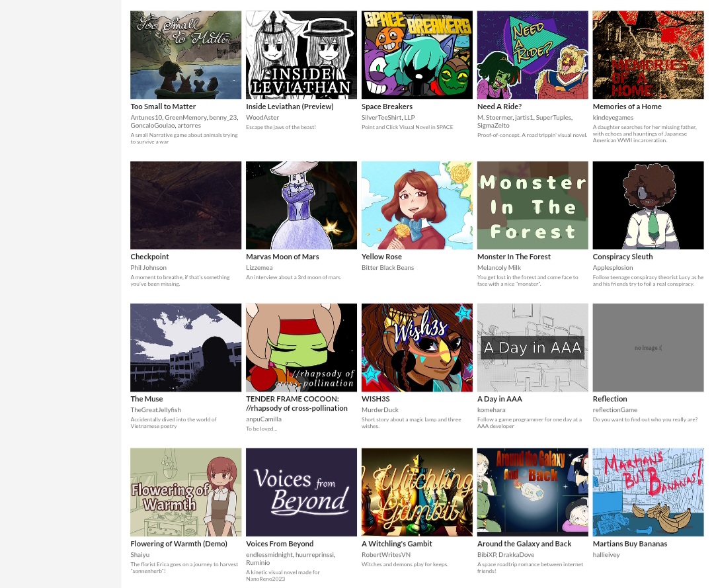Viewport: 714px width, 588px height.
Task: Open the rhapsody of cross-pollination cover image
Action: [x=301, y=347]
